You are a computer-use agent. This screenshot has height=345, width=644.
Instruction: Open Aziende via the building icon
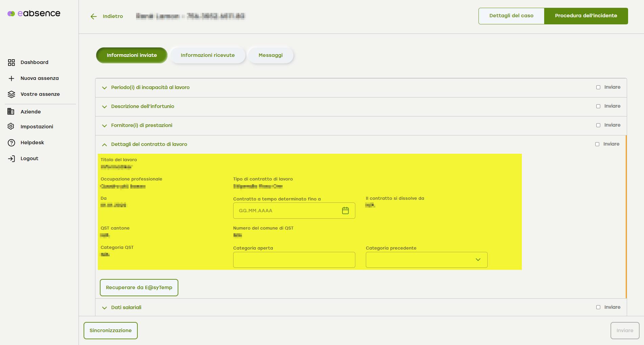(11, 112)
